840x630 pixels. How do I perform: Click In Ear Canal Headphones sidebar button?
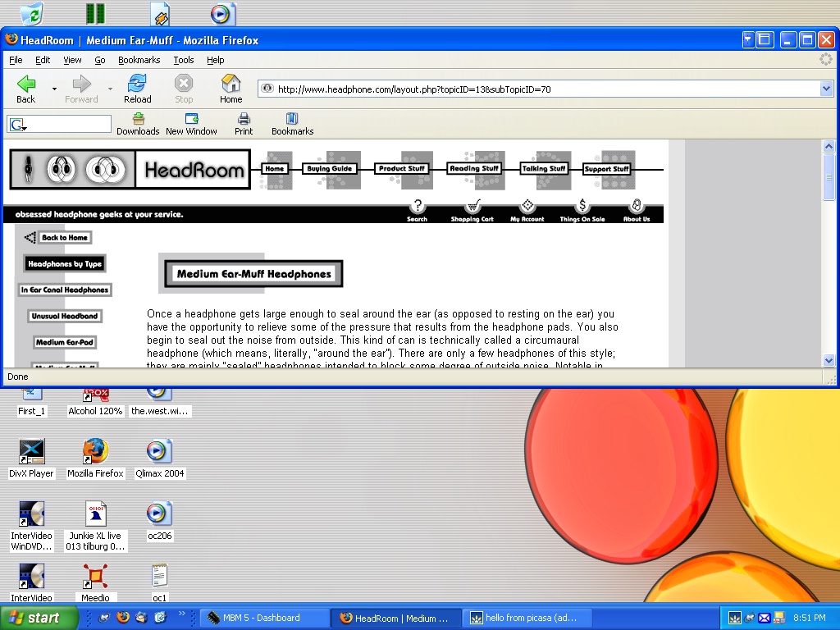click(65, 290)
